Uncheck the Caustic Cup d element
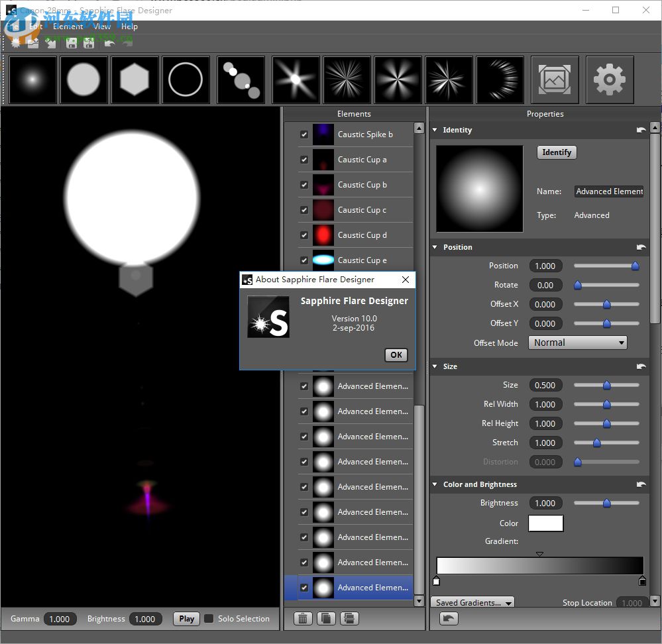The height and width of the screenshot is (644, 662). pos(304,235)
